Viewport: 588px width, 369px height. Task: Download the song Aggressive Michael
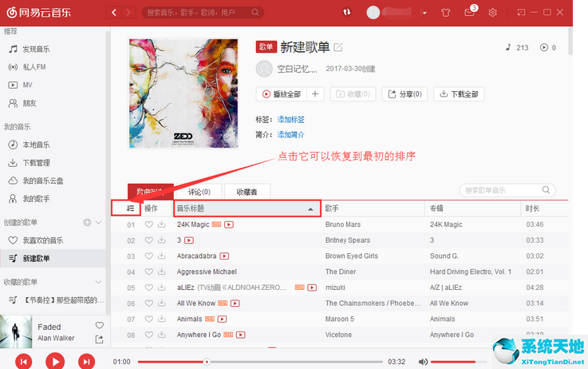tap(162, 272)
